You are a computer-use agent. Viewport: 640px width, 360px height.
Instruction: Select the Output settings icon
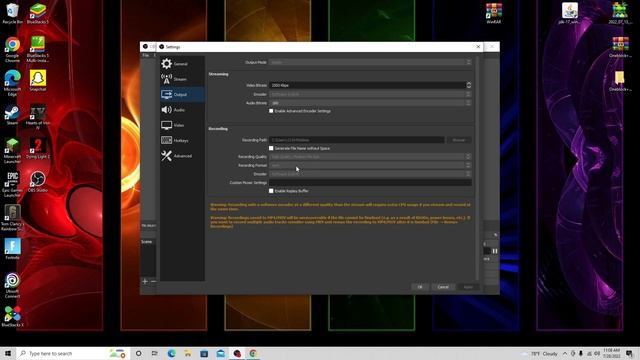pos(167,94)
